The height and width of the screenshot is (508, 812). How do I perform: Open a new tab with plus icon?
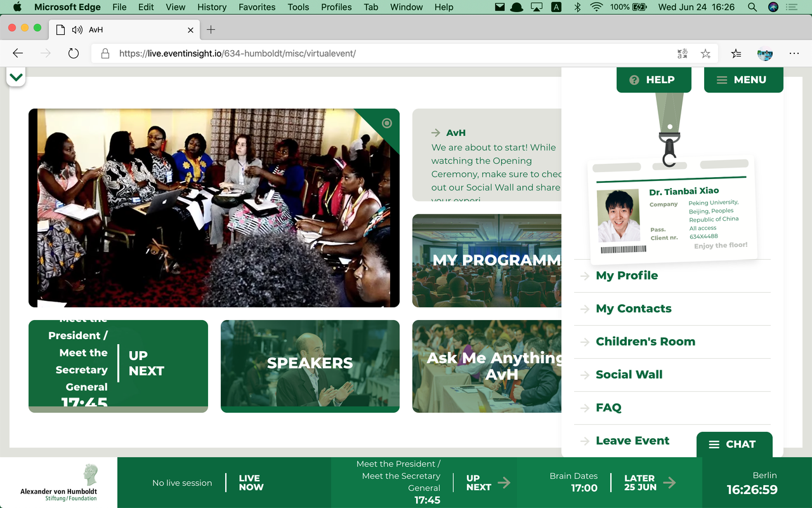[211, 30]
